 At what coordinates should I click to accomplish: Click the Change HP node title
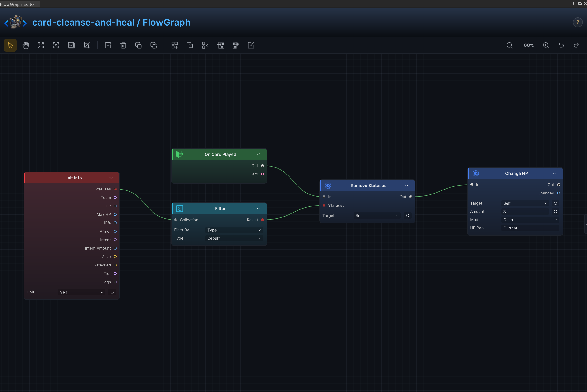(x=516, y=173)
